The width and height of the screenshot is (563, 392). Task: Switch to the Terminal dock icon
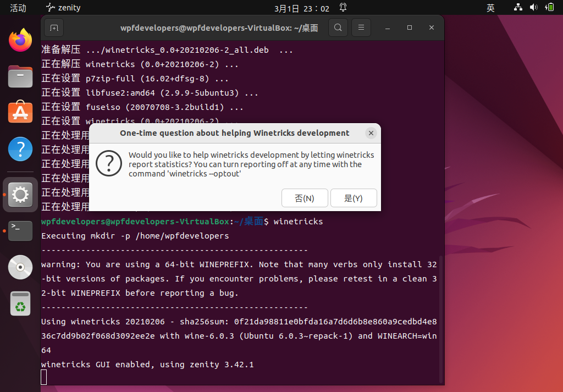pos(20,231)
